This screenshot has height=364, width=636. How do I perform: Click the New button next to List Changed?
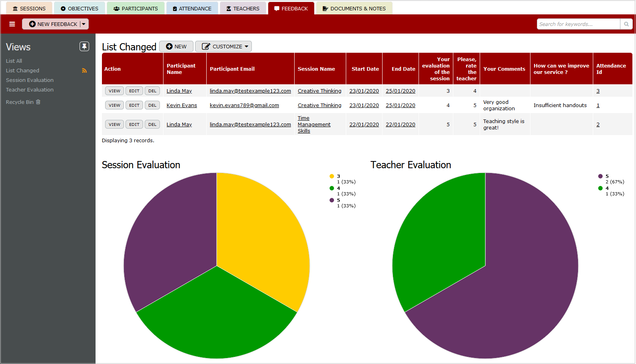176,47
